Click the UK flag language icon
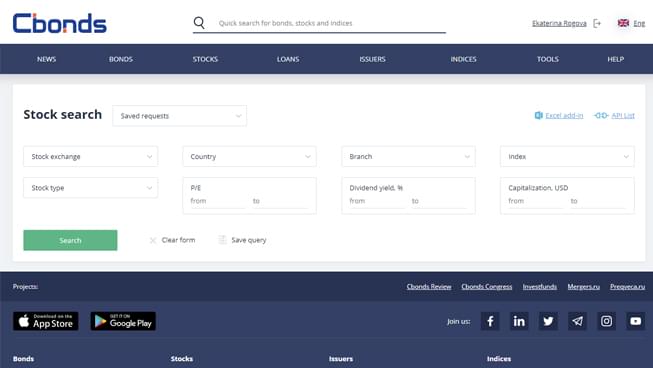 point(623,23)
